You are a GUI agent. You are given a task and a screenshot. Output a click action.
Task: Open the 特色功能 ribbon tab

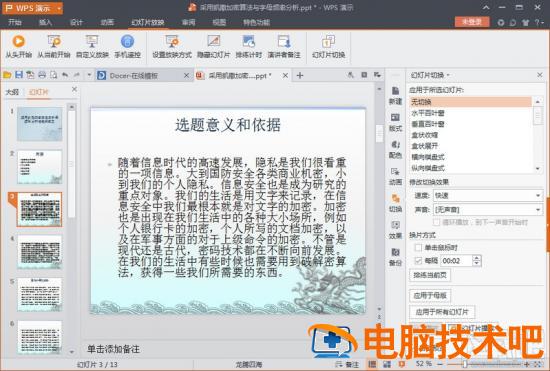[x=256, y=22]
